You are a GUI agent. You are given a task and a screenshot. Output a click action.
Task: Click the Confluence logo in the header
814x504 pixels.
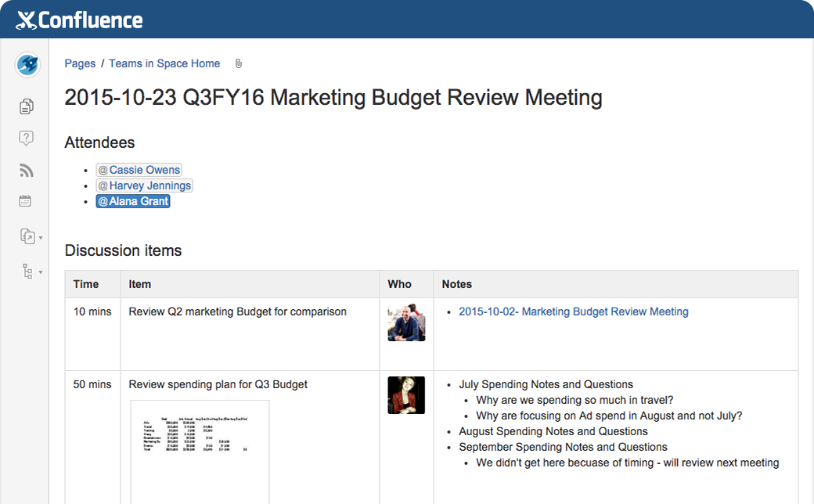[80, 20]
